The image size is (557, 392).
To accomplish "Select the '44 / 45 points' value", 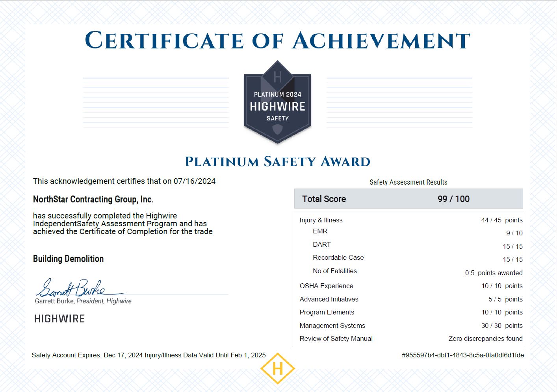I will pyautogui.click(x=502, y=220).
